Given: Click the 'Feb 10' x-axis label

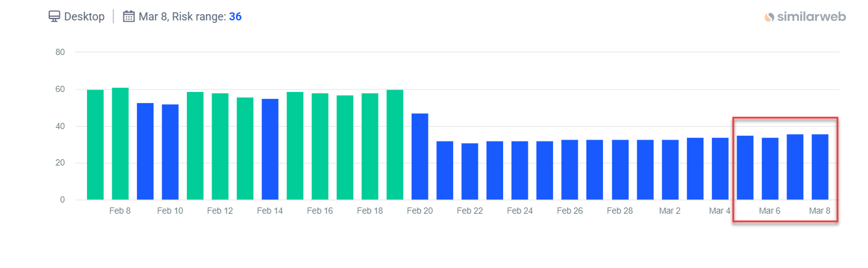Looking at the screenshot, I should pos(170,211).
